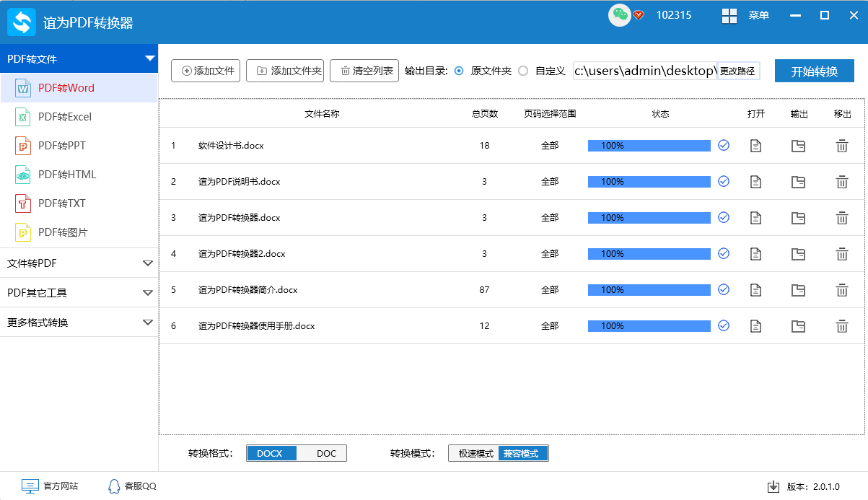Open the converted 软件设计书.docx file icon
The image size is (868, 500).
[755, 146]
